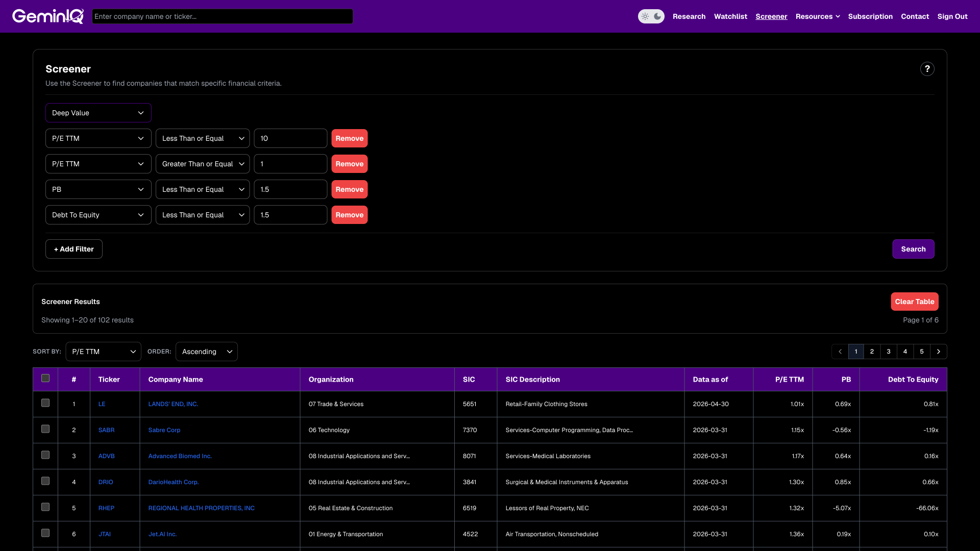Open REGIONAL HEALTH PROPERTIES, INC link
This screenshot has height=551, width=980.
201,508
